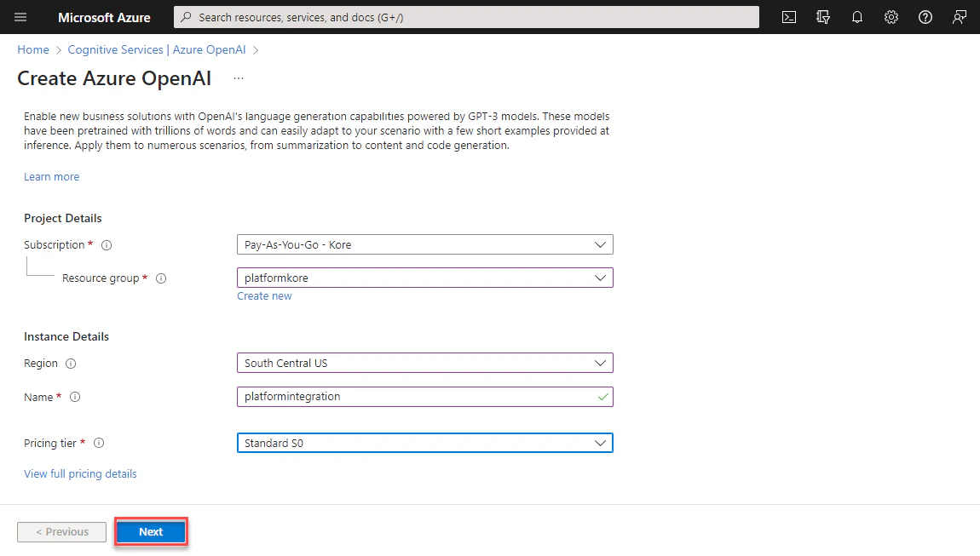Open the Region selection dropdown
Viewport: 980px width, 556px height.
coord(424,363)
